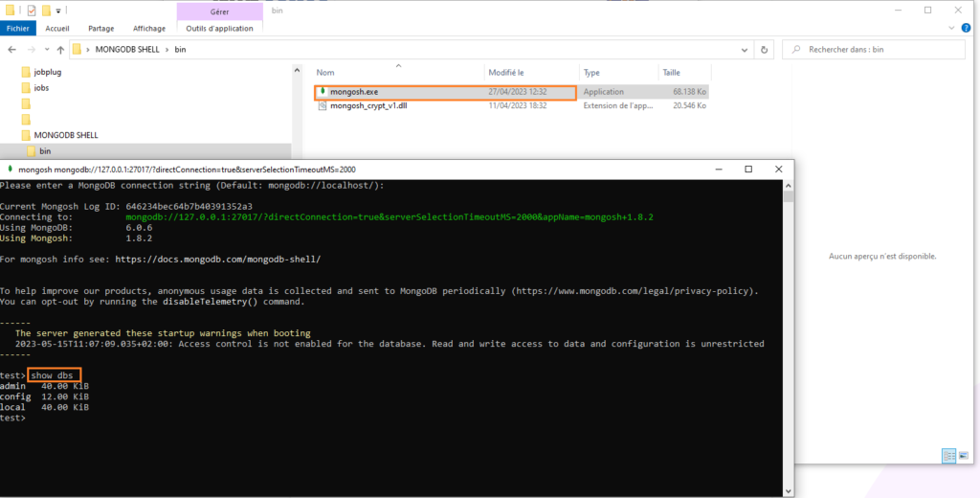Image resolution: width=980 pixels, height=498 pixels.
Task: Select MONGODB SHELL folder in the tree
Action: (x=66, y=135)
